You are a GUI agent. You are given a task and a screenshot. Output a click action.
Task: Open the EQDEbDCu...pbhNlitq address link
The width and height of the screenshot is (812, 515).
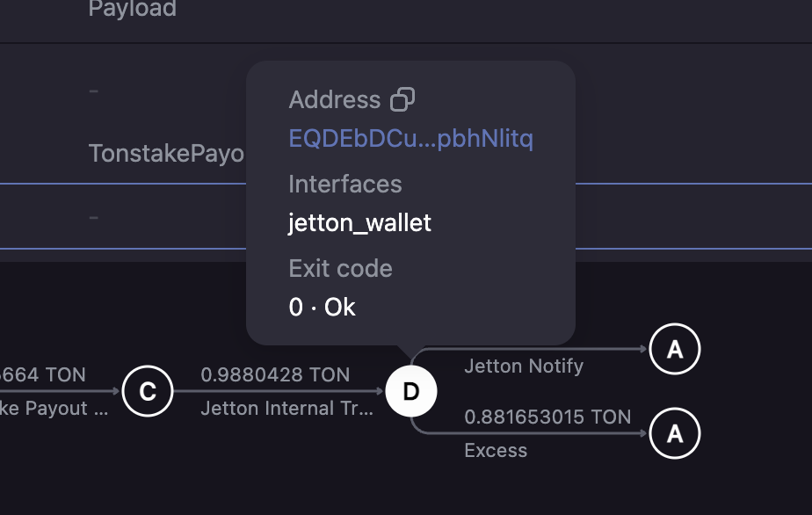click(410, 138)
